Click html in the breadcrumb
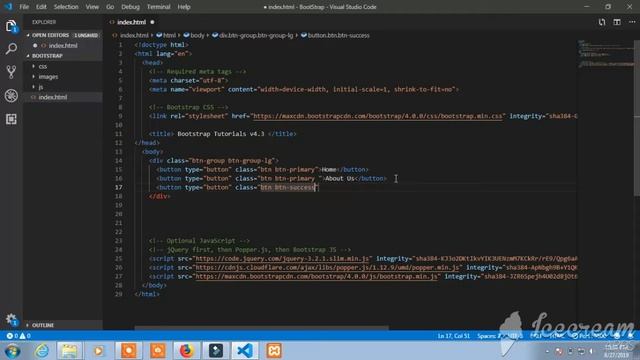The image size is (640, 360). [x=169, y=36]
